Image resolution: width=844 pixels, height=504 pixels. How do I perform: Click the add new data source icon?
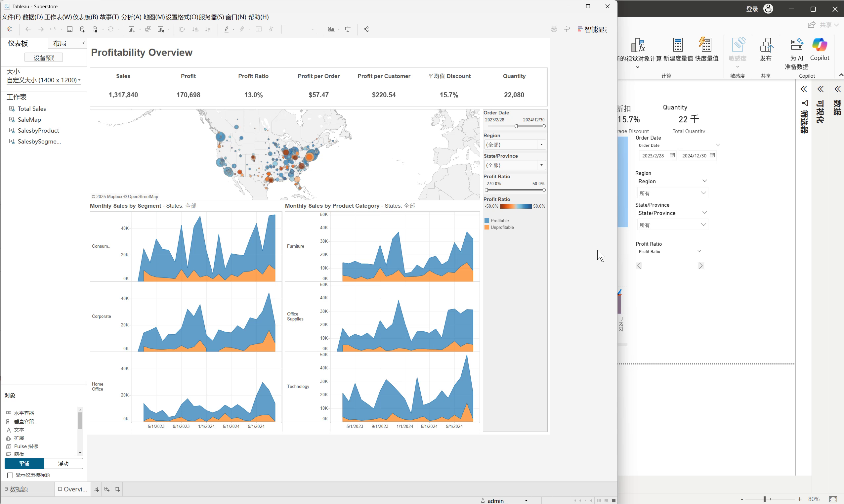click(x=82, y=29)
